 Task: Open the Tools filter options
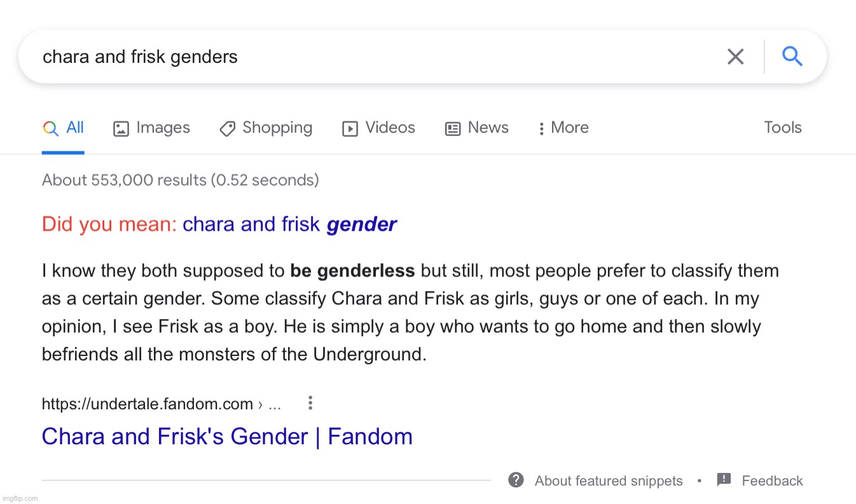[x=782, y=128]
